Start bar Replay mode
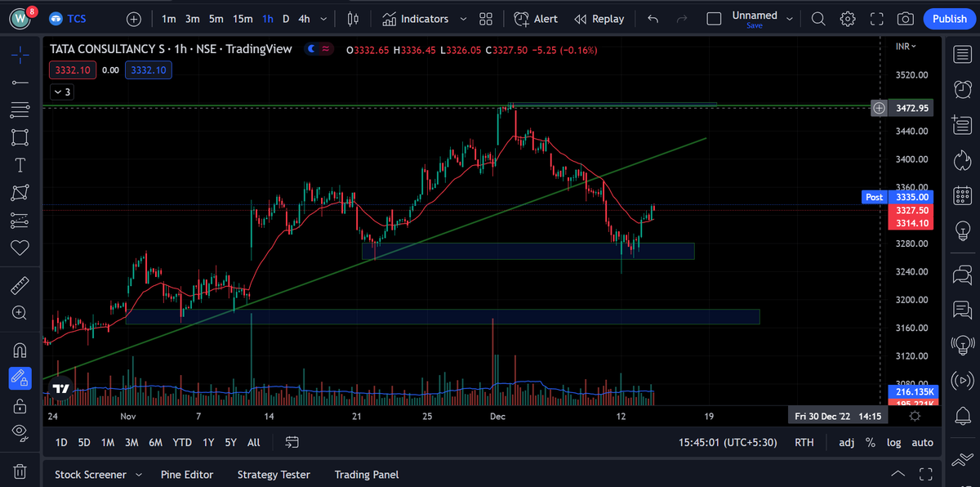Screen dimensions: 980x487 point(599,19)
